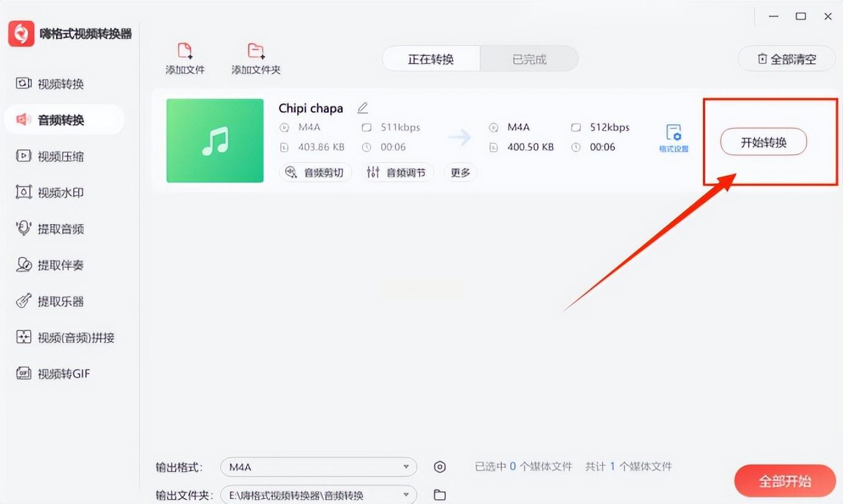This screenshot has height=504, width=843.
Task: Choose Extract Audio from the sidebar
Action: click(50, 229)
